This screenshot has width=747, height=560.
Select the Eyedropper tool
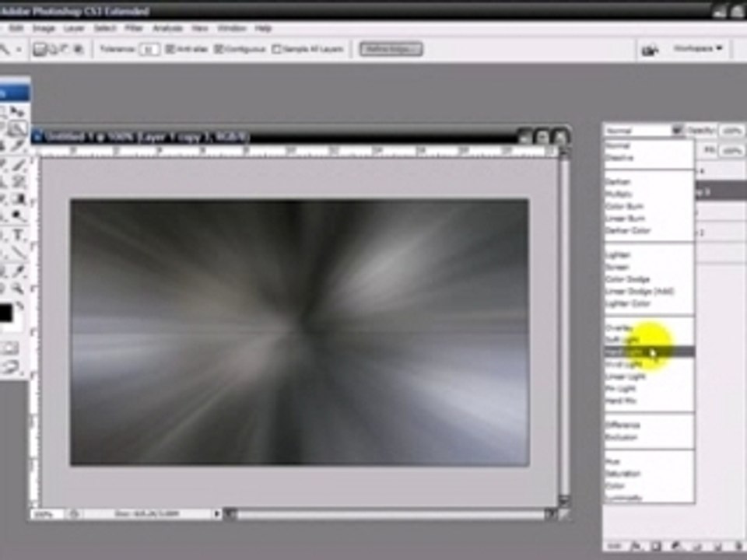click(x=18, y=272)
